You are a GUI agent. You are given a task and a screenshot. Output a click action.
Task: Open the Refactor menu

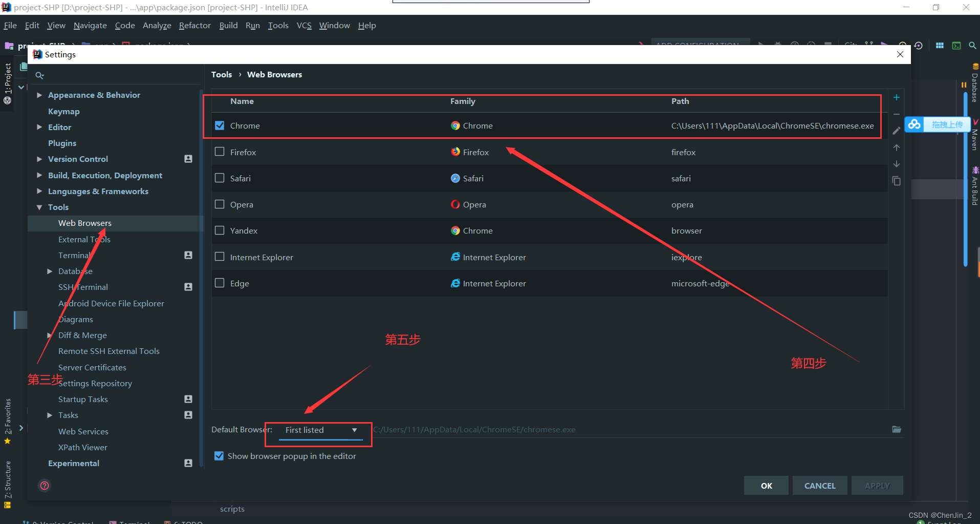click(194, 25)
